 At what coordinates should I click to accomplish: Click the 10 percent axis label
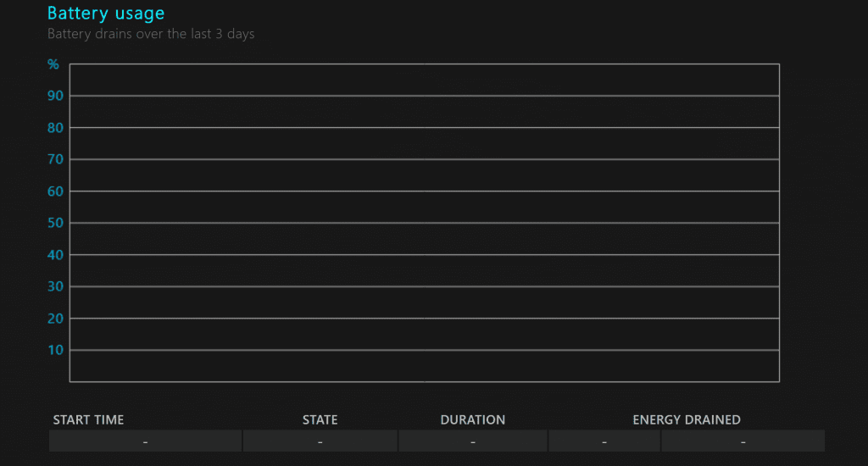coord(56,350)
